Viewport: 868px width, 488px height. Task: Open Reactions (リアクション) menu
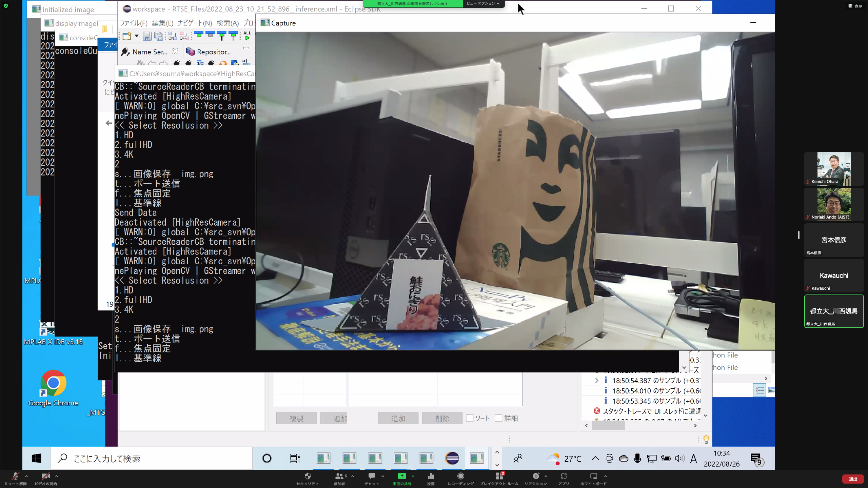click(x=536, y=479)
